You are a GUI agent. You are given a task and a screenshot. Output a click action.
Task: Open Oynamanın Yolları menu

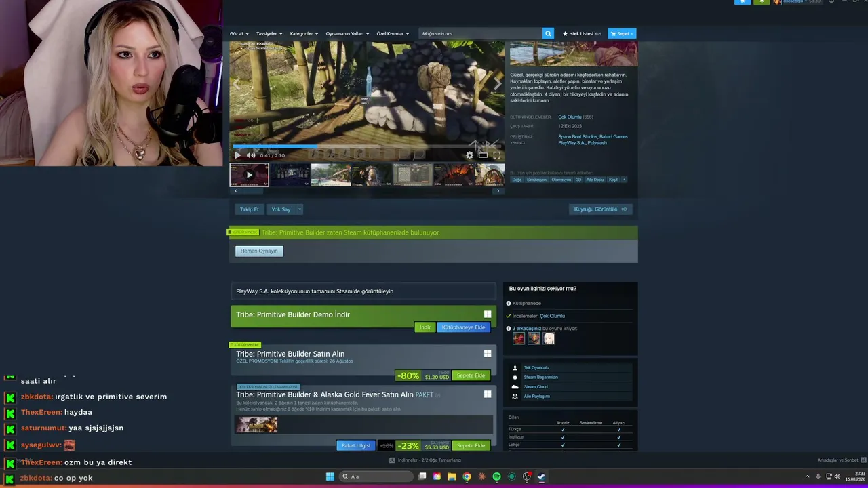(x=347, y=33)
